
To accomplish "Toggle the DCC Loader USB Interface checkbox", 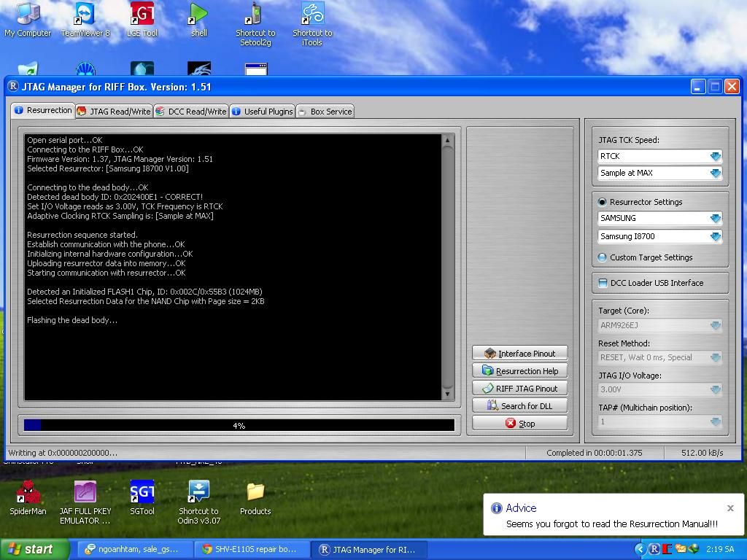I will 603,283.
